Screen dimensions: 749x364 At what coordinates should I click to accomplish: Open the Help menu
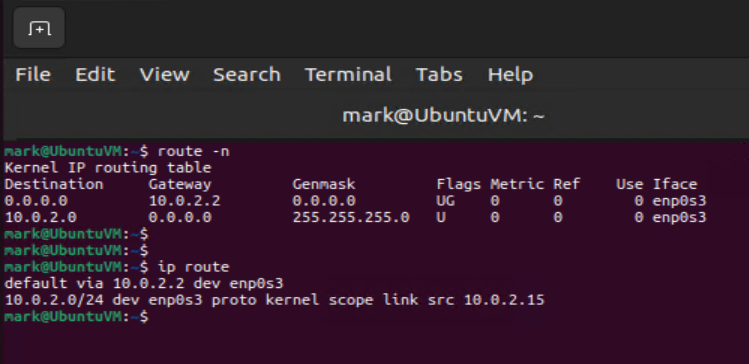(510, 75)
